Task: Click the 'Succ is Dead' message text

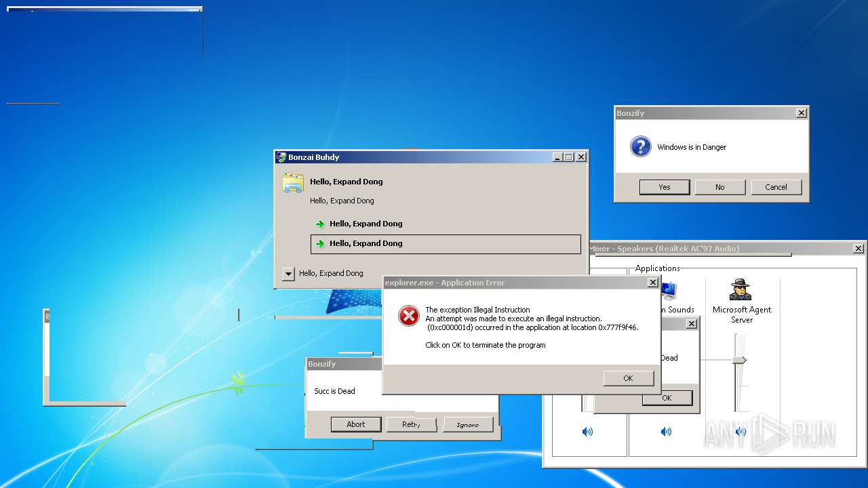Action: [334, 391]
